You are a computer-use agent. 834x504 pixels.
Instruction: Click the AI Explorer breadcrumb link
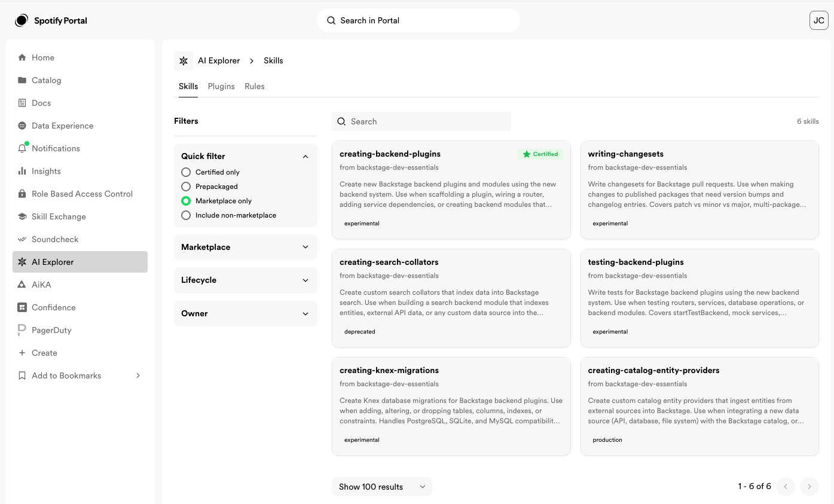coord(219,60)
